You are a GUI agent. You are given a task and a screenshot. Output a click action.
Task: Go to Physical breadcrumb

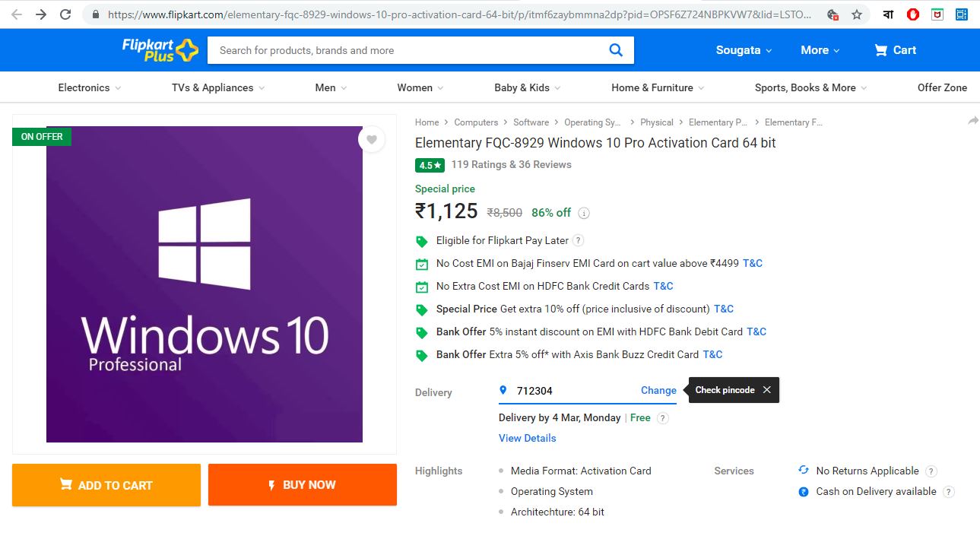tap(657, 122)
